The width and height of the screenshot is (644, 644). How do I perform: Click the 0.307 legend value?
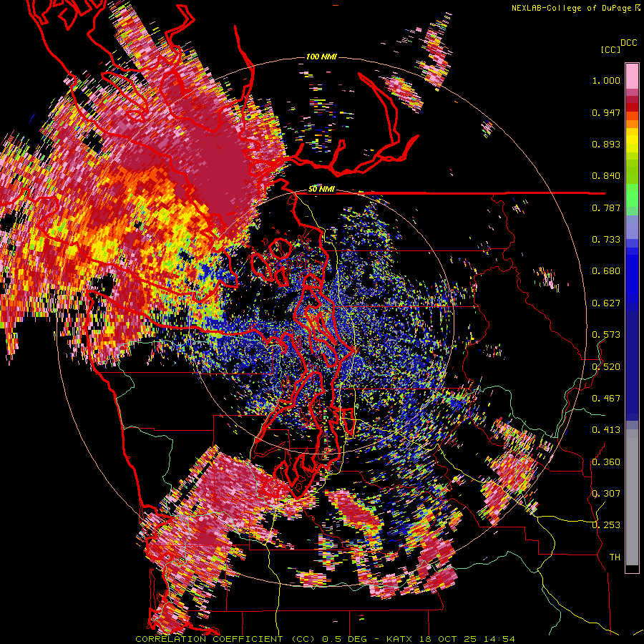tap(606, 494)
